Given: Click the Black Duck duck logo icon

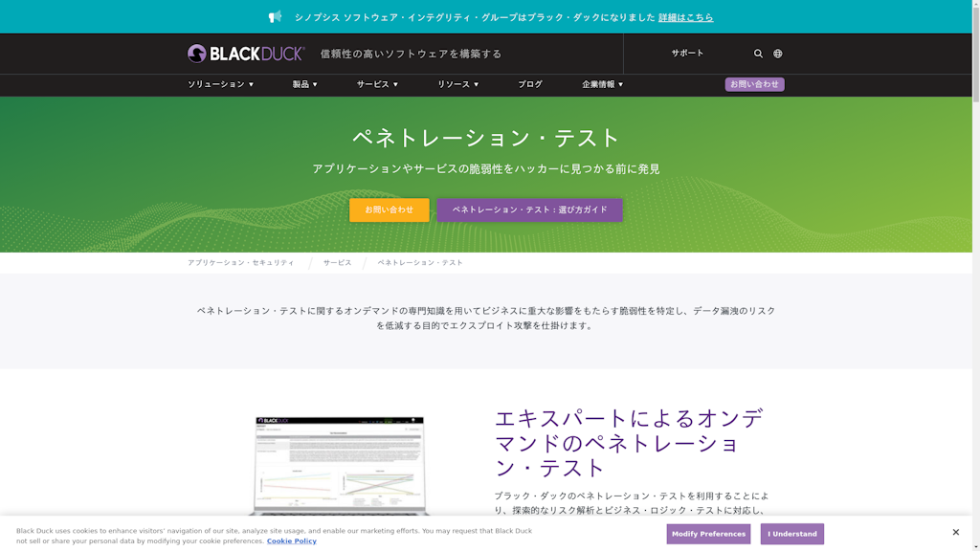Looking at the screenshot, I should [x=197, y=54].
